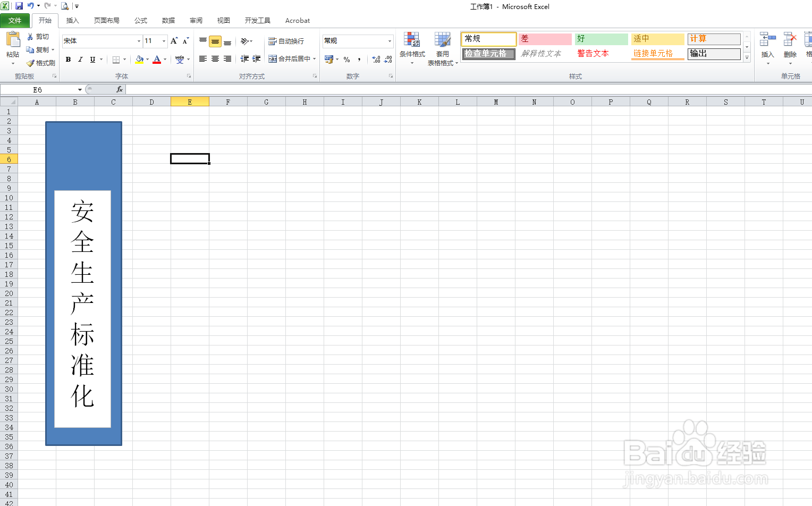
Task: Toggle center horizontal alignment
Action: tap(215, 59)
